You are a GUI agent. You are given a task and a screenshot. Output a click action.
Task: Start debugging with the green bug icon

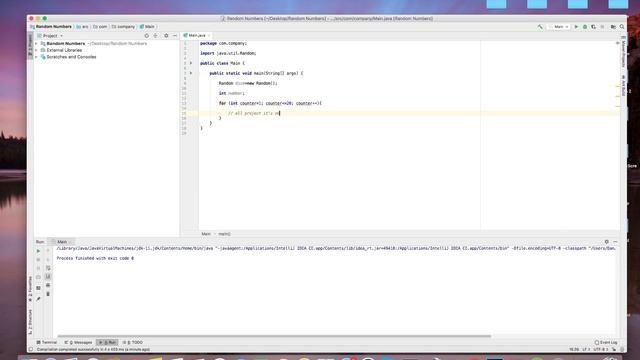coord(585,27)
